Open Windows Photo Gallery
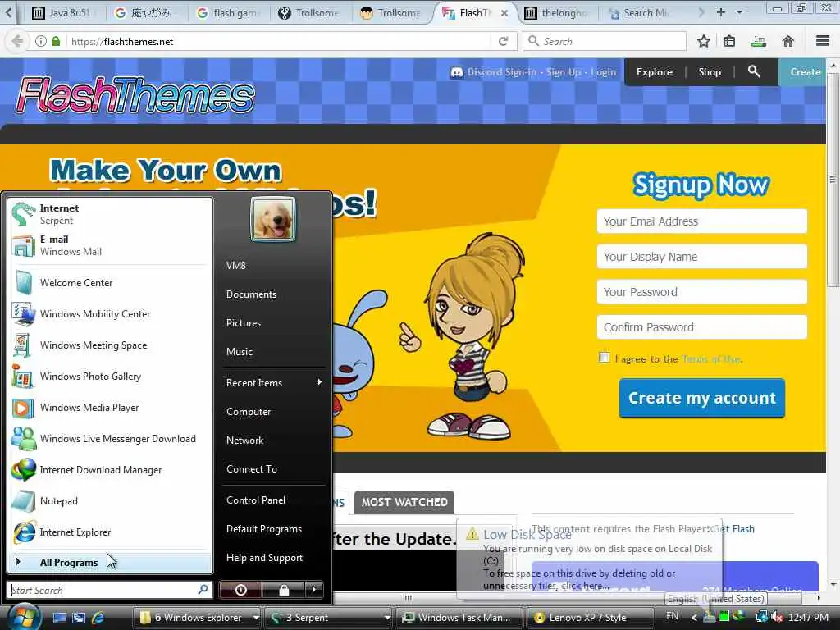This screenshot has width=840, height=630. coord(110,376)
